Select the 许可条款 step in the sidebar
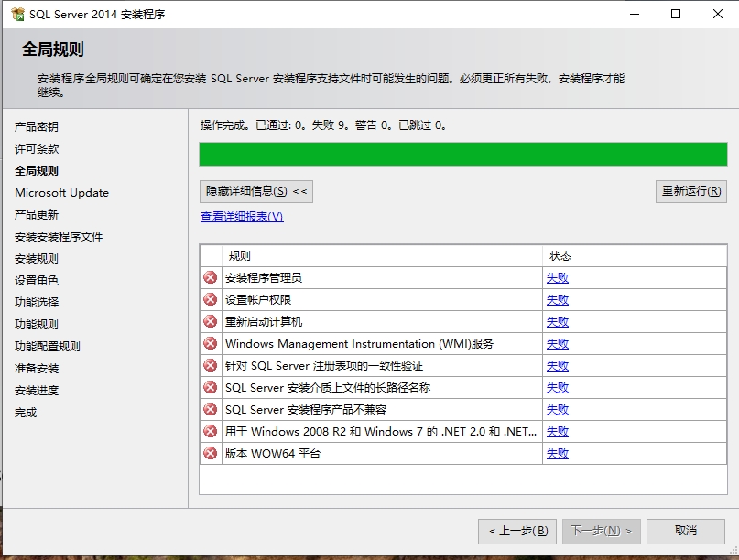 tap(37, 149)
